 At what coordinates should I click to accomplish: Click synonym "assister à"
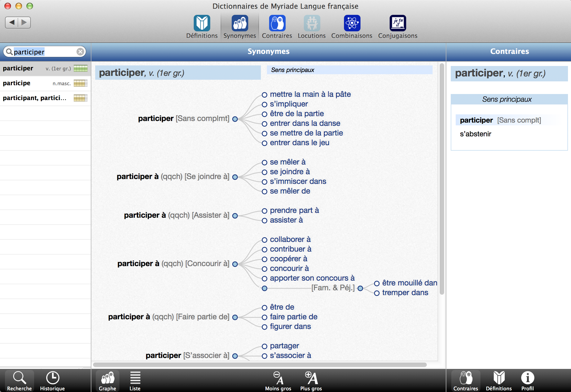(286, 220)
